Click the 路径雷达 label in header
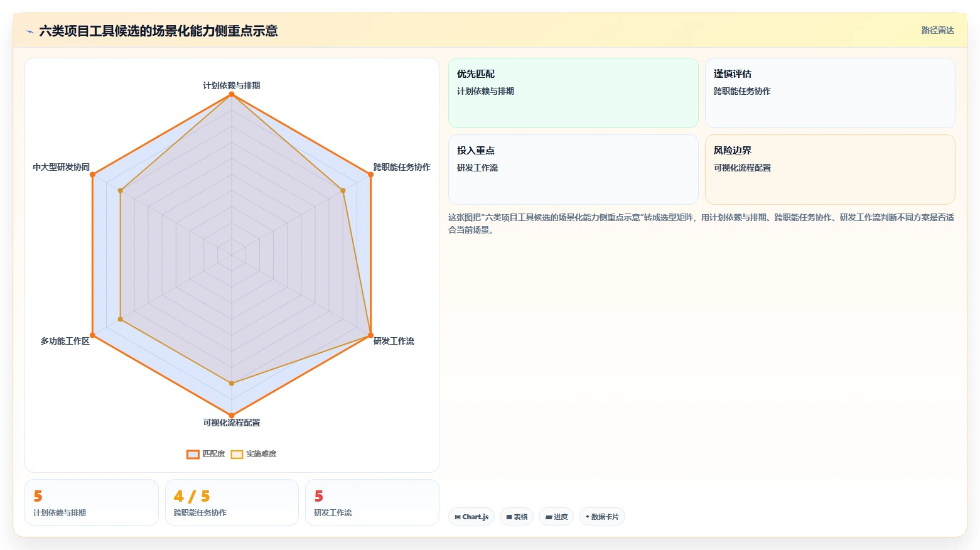This screenshot has height=550, width=980. point(937,30)
